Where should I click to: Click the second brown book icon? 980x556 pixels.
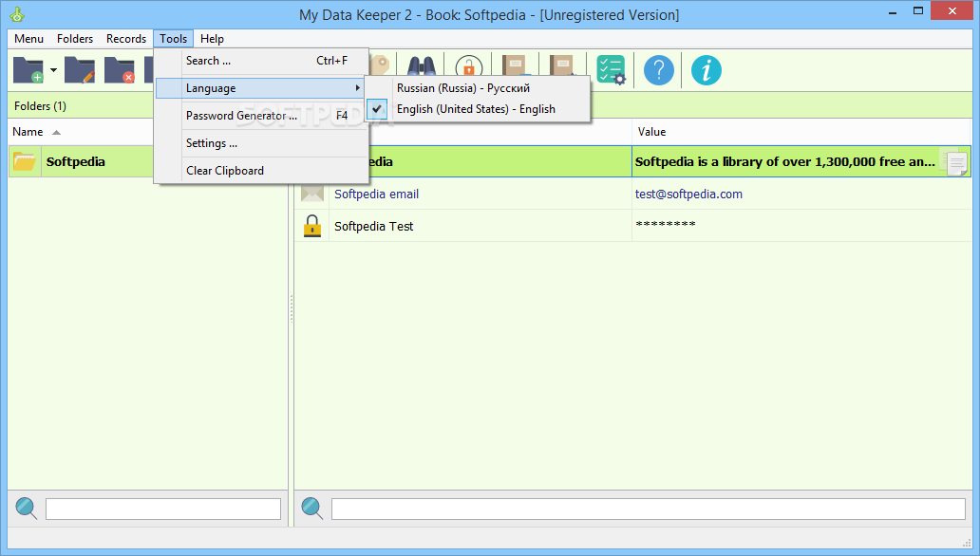[562, 65]
